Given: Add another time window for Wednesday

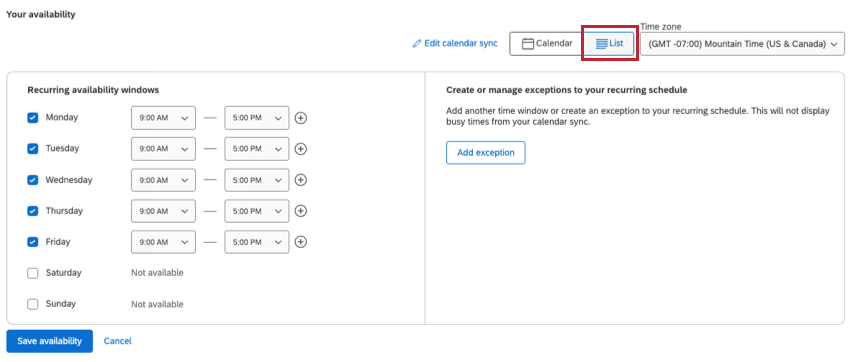Looking at the screenshot, I should point(301,180).
